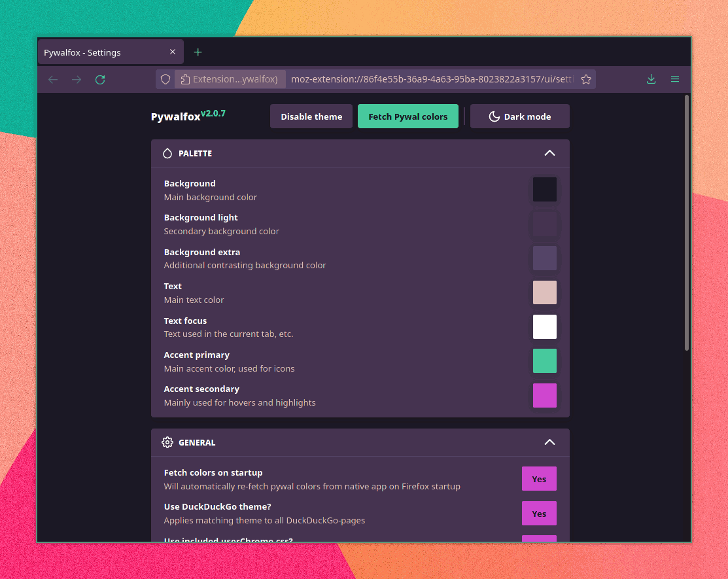Click 'Use DuckDuckGo theme?' label

[x=217, y=507]
